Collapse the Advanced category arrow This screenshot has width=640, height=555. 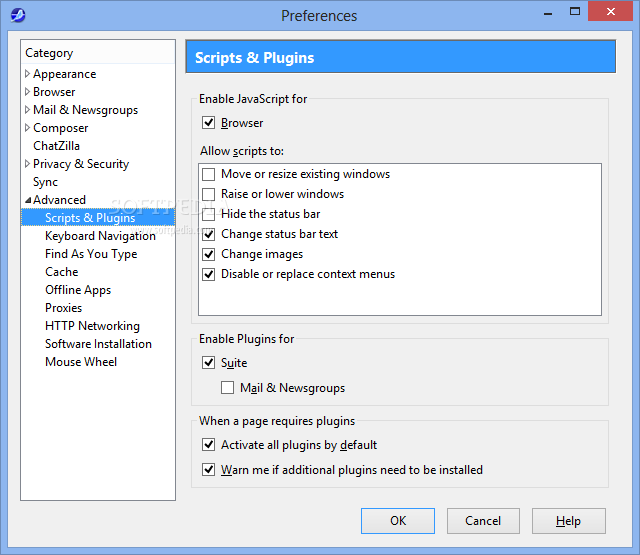tap(28, 200)
